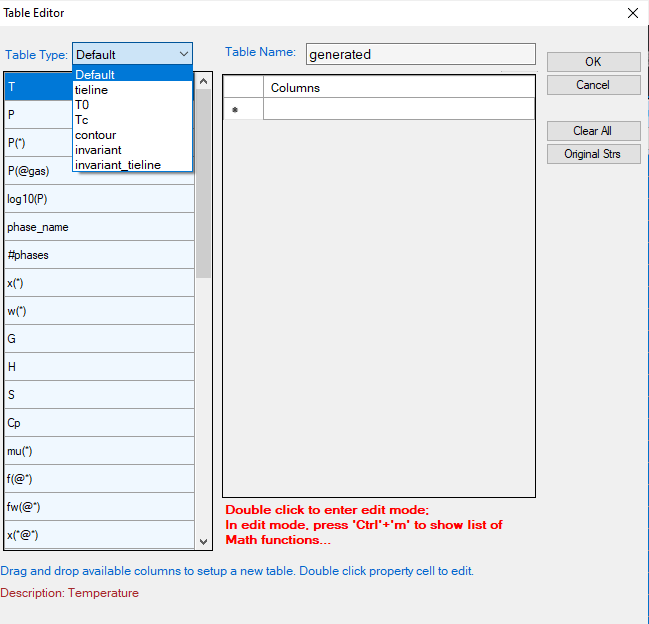Click the Clear All button
Image resolution: width=649 pixels, height=624 pixels.
tap(593, 131)
